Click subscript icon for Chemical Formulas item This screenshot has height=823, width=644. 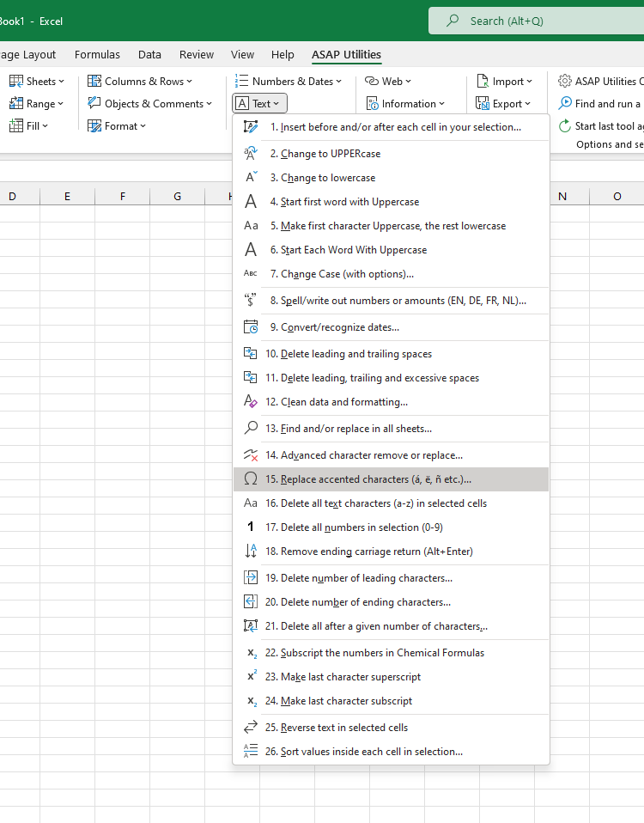click(x=252, y=654)
